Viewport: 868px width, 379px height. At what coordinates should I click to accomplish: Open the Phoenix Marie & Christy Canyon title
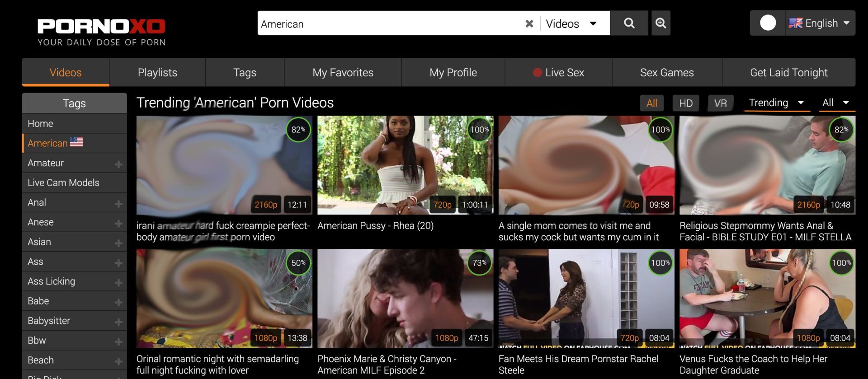pyautogui.click(x=387, y=364)
